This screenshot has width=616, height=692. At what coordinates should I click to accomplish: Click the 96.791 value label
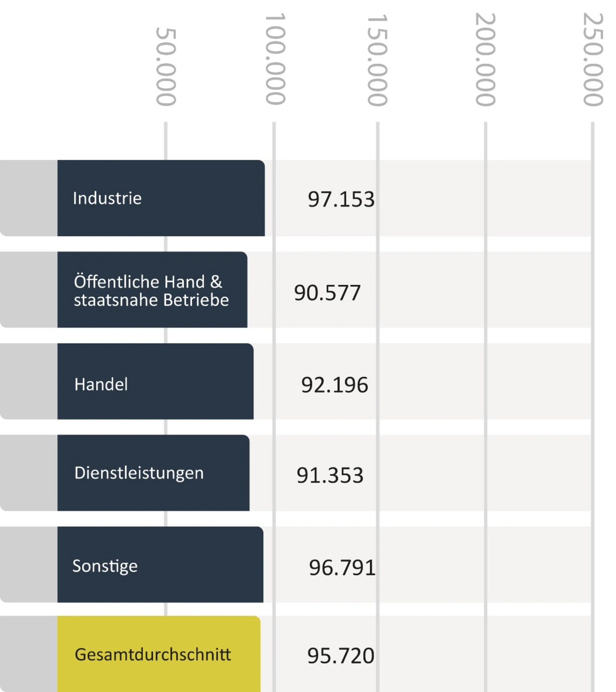342,568
